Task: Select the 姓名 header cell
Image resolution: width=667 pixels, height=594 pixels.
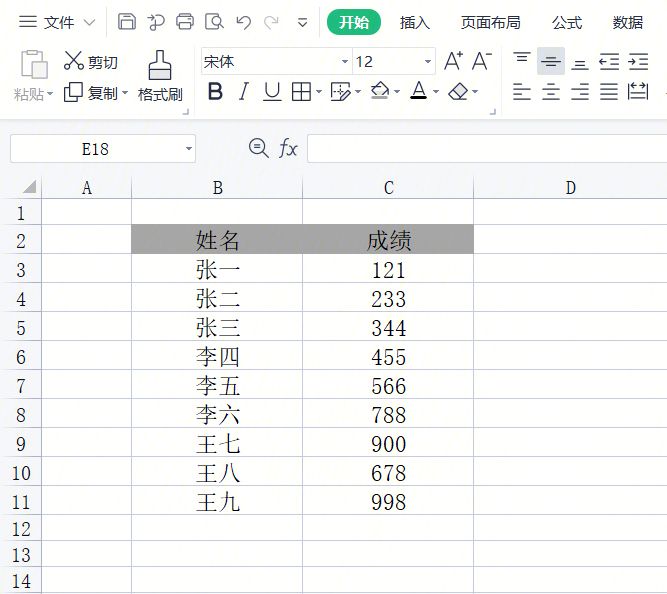Action: click(x=217, y=240)
